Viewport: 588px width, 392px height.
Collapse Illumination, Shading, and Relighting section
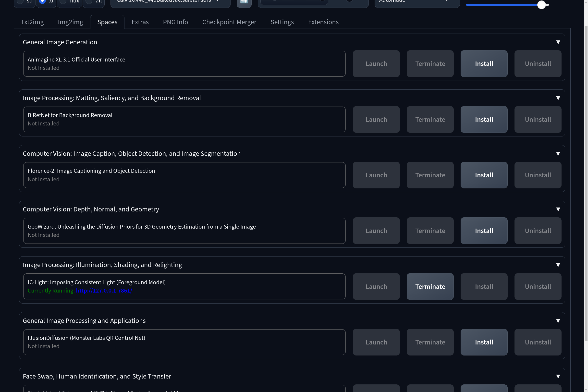[x=558, y=265]
